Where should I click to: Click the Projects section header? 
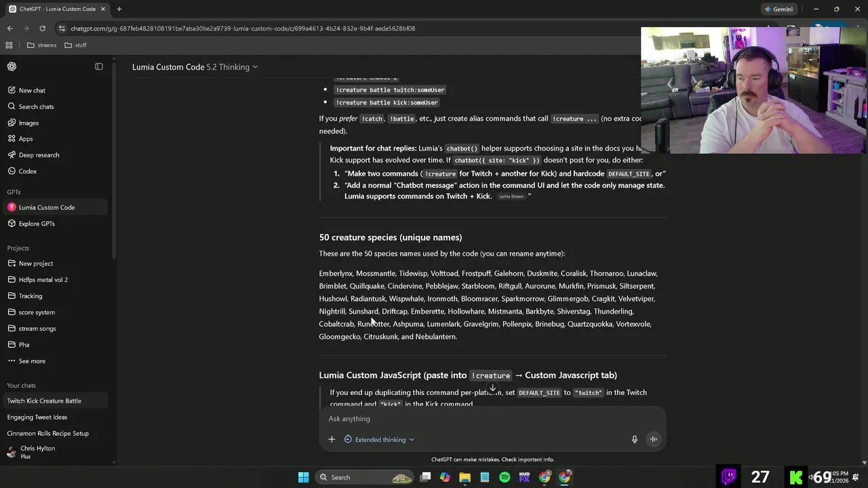[x=18, y=248]
